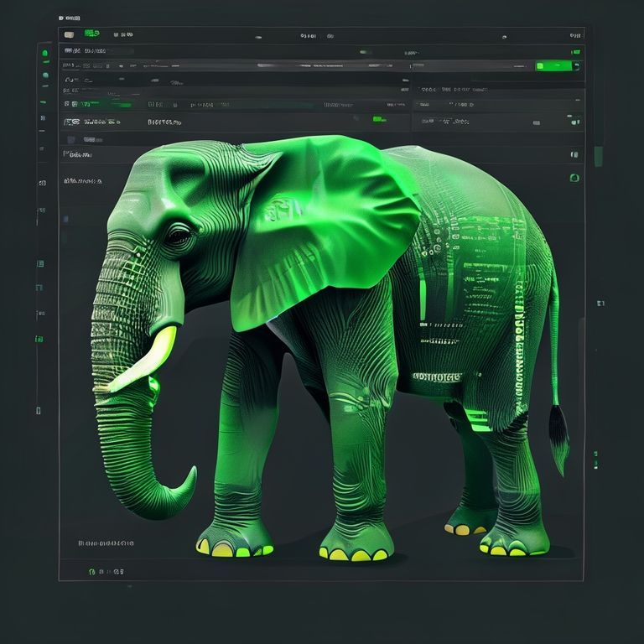The width and height of the screenshot is (644, 644).
Task: Open the second teal circular icon in the left sidebar
Action: coord(45,75)
